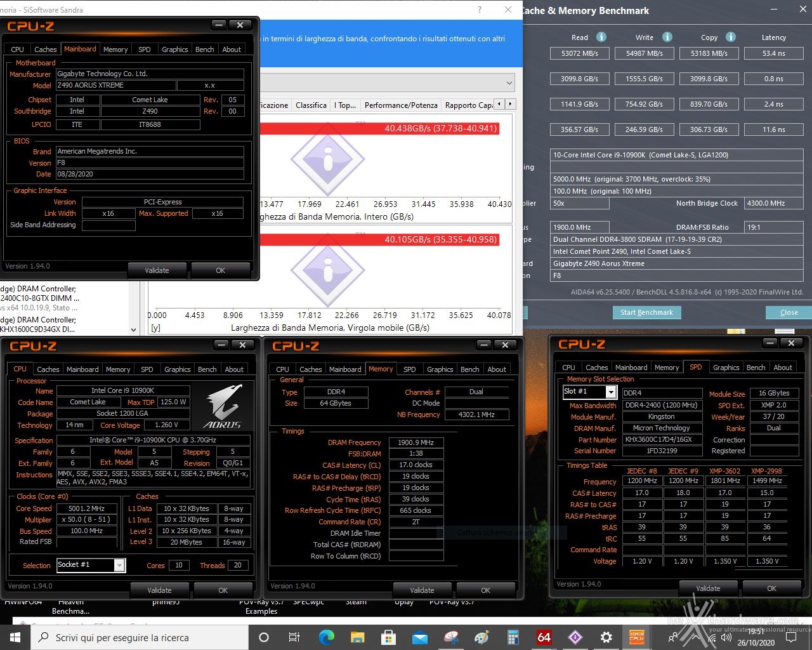
Task: Click Start Benchmark in AIDA64
Action: pos(647,312)
